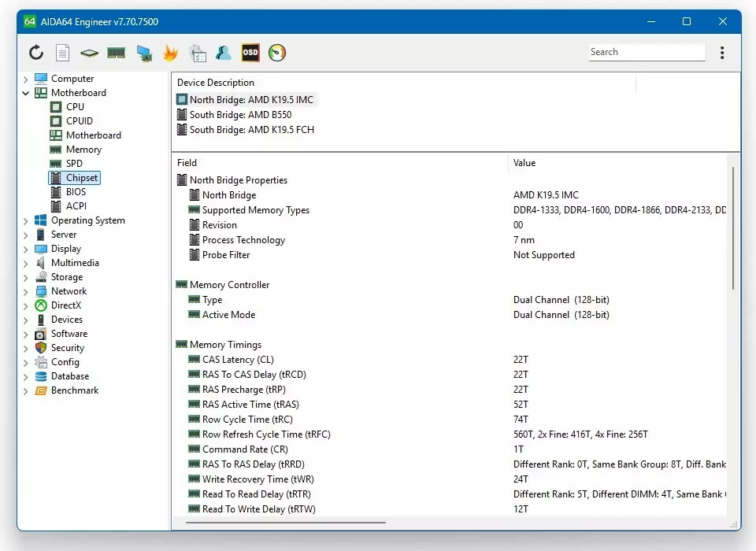Expand the Security tree node
Image resolution: width=756 pixels, height=551 pixels.
(26, 348)
